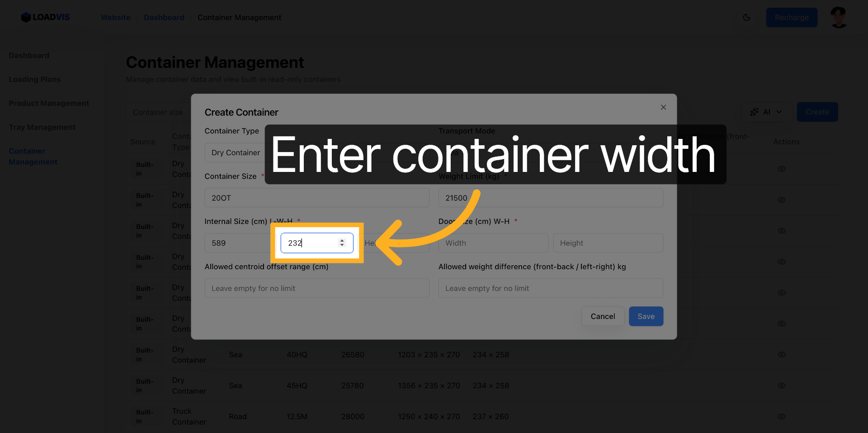This screenshot has height=433, width=868.
Task: View the 12.5M truck container eye icon
Action: [x=781, y=416]
